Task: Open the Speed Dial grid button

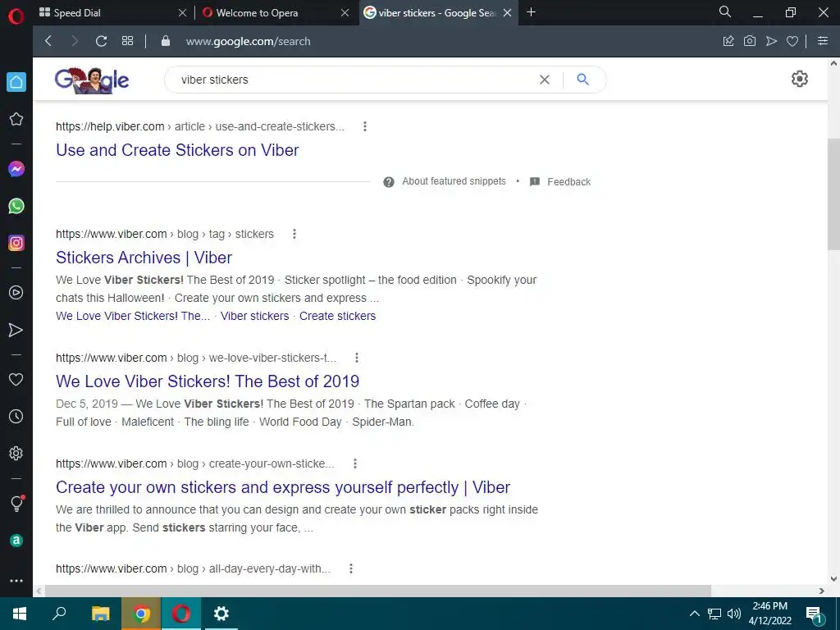Action: tap(127, 41)
